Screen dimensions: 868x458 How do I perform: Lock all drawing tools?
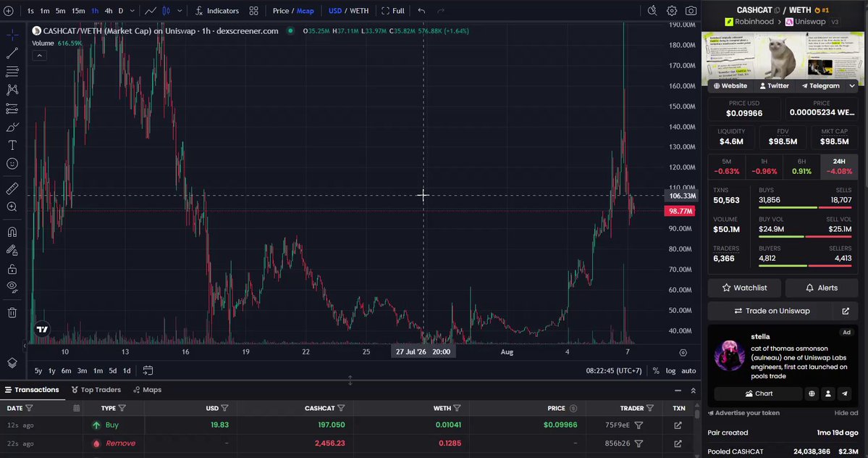point(12,269)
